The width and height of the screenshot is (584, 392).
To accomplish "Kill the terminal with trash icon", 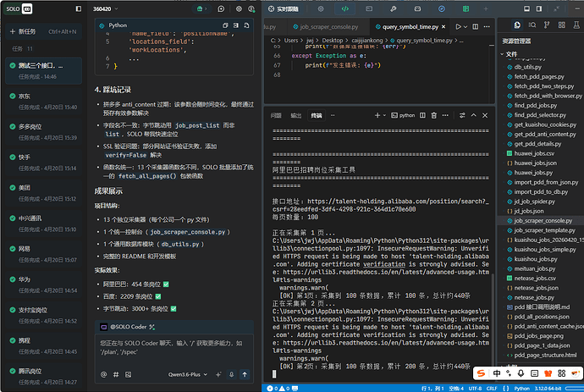I will (434, 115).
